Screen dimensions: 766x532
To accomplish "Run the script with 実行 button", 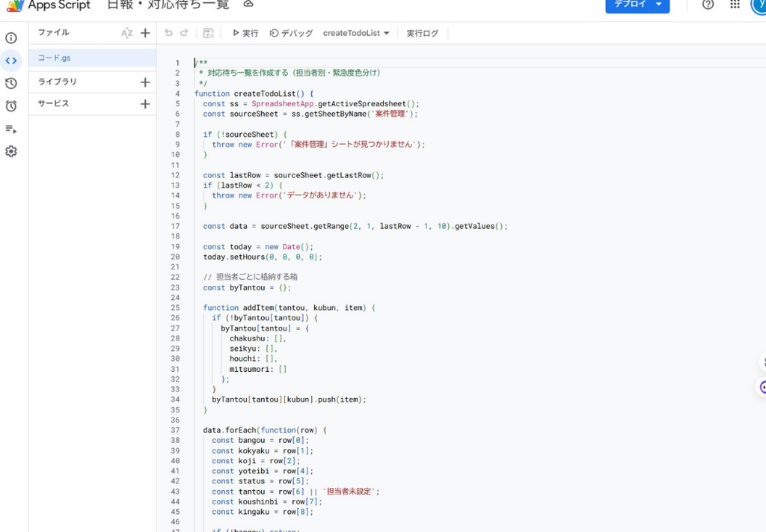I will click(x=245, y=33).
